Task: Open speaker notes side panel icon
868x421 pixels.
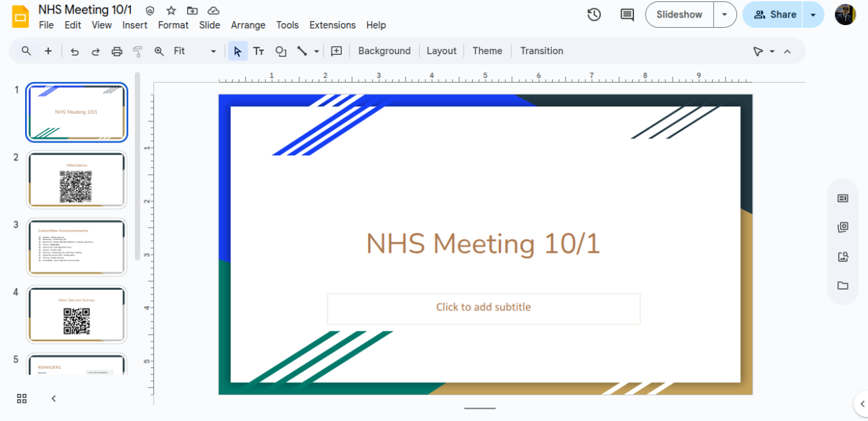Action: pyautogui.click(x=843, y=198)
